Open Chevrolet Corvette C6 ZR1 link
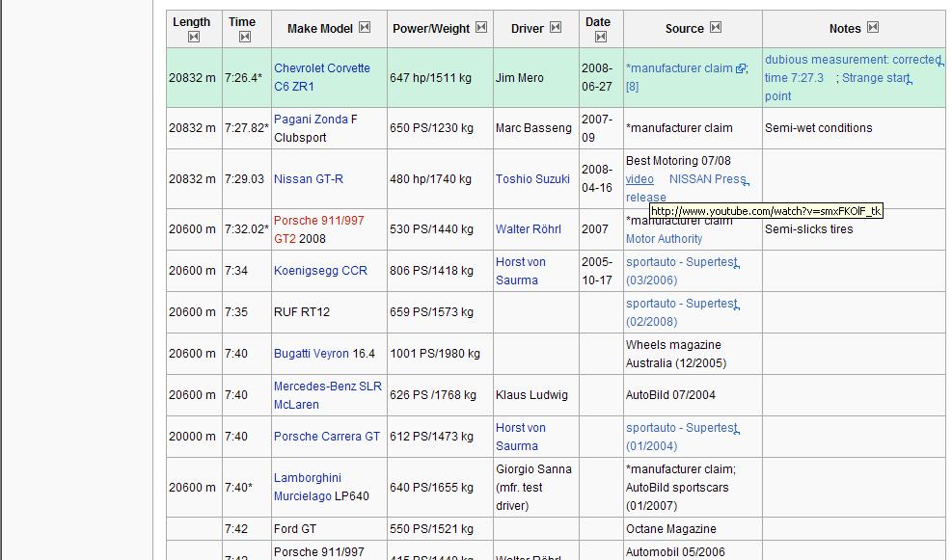This screenshot has height=560, width=952. click(322, 77)
